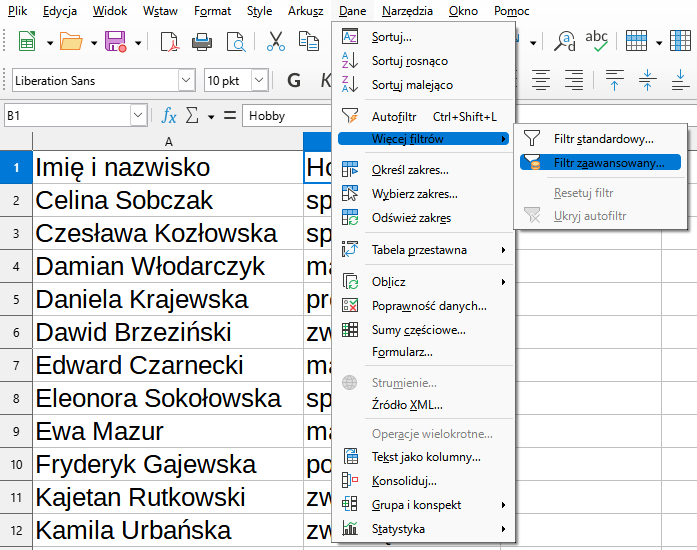Screen dimensions: 697x550
Task: Select Filtr zaawansowany from submenu
Action: (x=608, y=162)
